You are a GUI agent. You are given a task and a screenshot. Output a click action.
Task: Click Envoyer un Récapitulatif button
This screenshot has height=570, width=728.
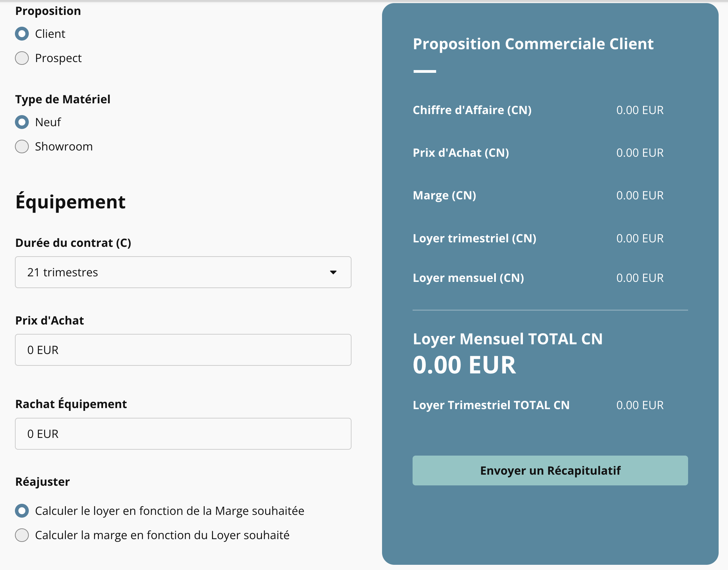coord(550,470)
